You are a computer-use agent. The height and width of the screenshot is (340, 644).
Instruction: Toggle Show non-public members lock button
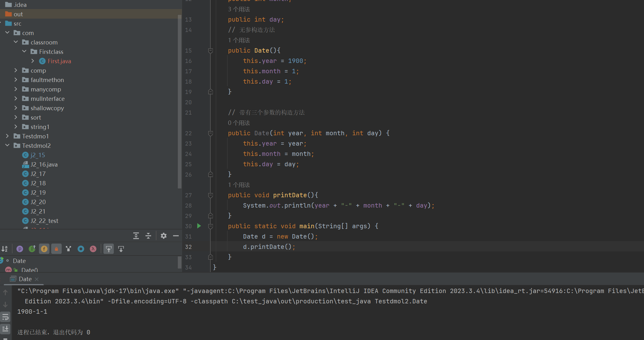click(x=56, y=249)
